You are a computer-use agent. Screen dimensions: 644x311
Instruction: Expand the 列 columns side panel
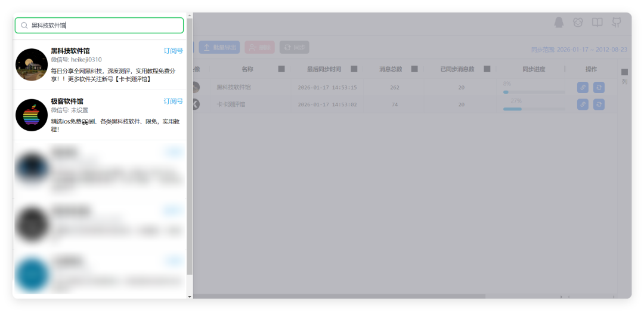point(624,76)
